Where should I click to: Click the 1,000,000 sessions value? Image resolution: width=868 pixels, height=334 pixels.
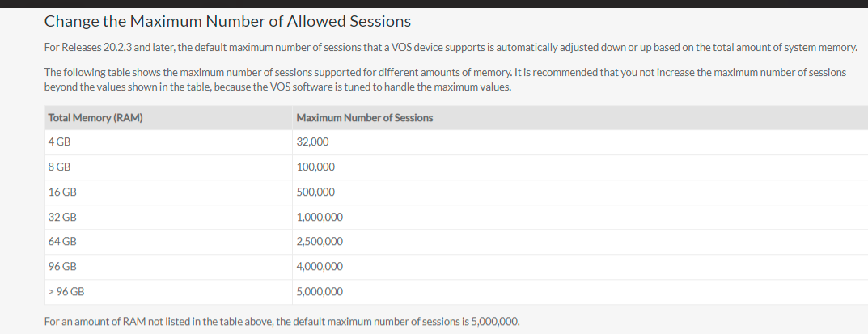(320, 217)
